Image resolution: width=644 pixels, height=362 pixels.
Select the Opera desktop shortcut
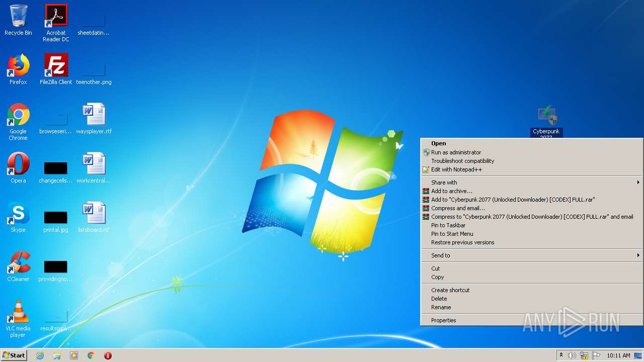(18, 168)
